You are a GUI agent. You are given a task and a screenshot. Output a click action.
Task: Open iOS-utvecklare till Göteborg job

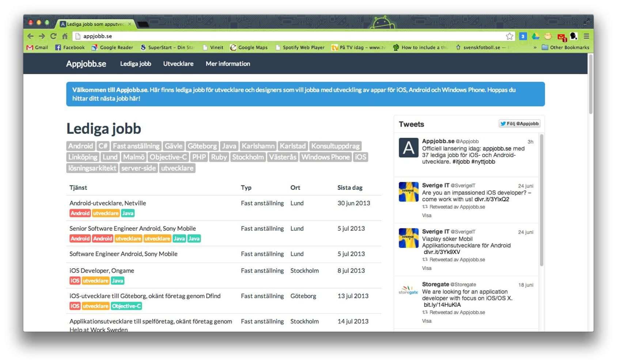point(145,296)
